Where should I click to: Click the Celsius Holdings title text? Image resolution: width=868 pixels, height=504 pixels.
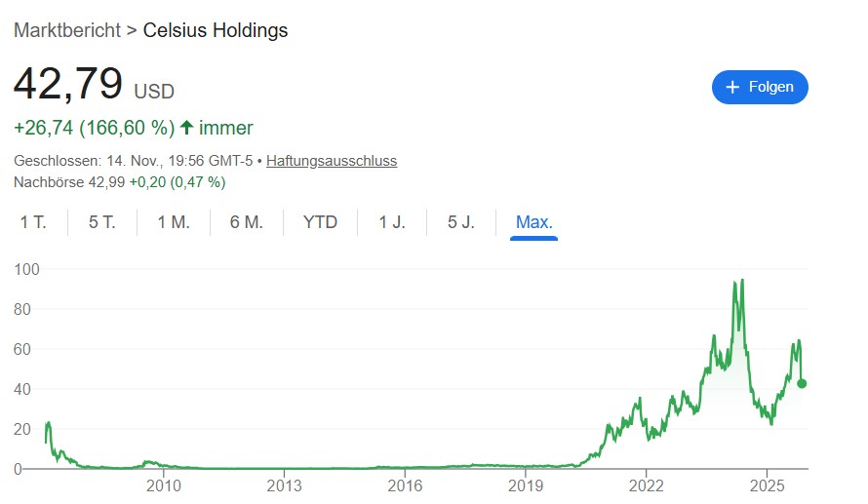click(216, 30)
